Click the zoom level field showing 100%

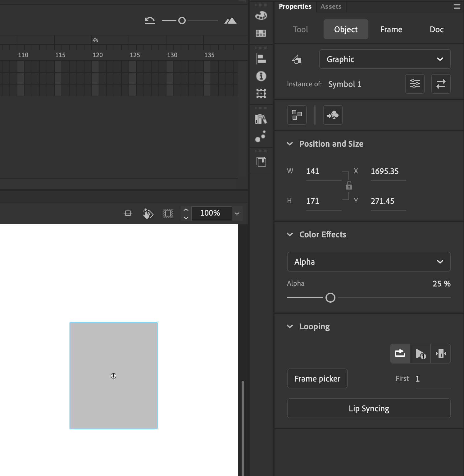pyautogui.click(x=212, y=213)
